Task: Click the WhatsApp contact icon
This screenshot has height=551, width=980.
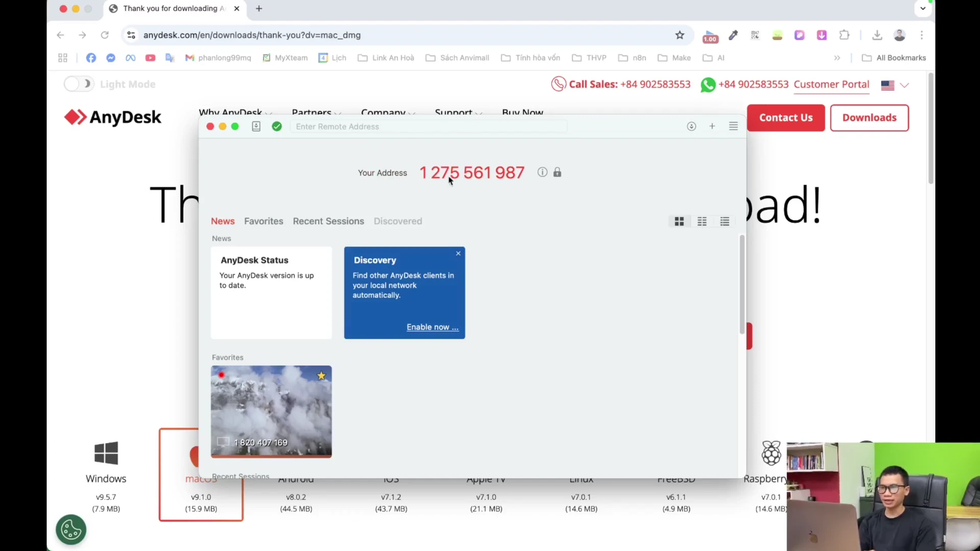Action: (x=708, y=85)
